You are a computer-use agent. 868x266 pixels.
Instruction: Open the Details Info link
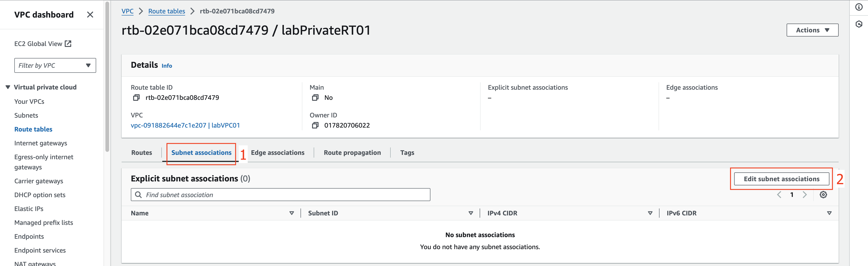click(167, 66)
